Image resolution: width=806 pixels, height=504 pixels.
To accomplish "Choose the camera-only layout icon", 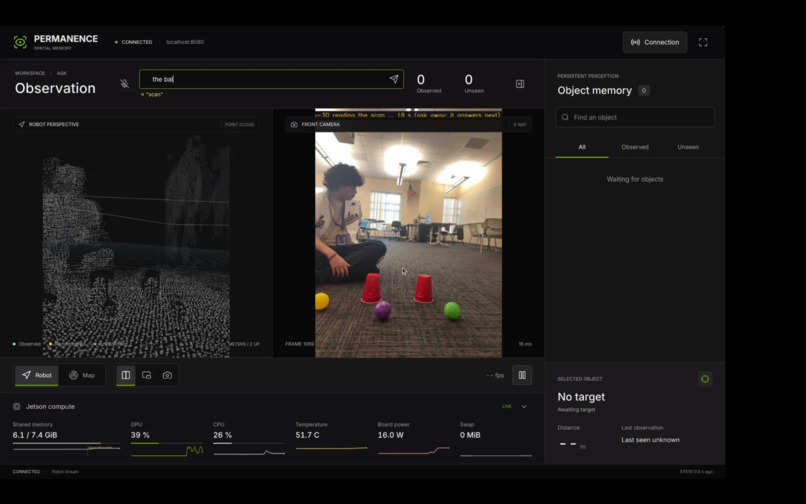I will pos(167,375).
